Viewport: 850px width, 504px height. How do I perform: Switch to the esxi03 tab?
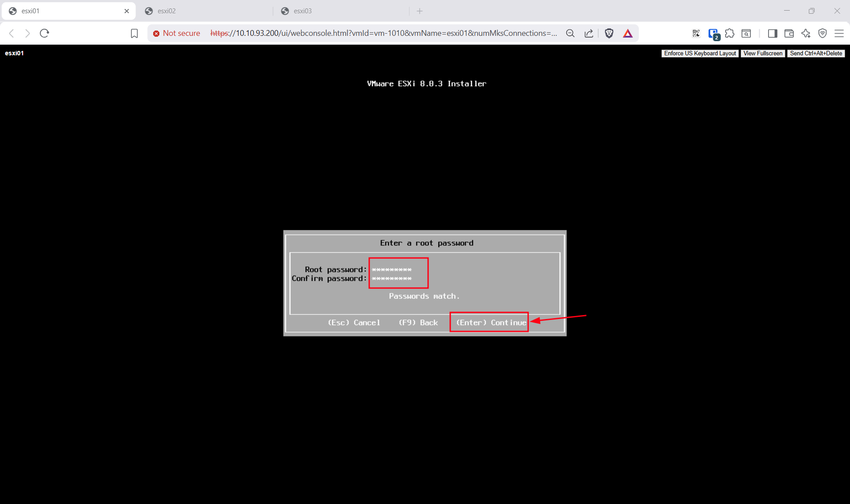[342, 11]
